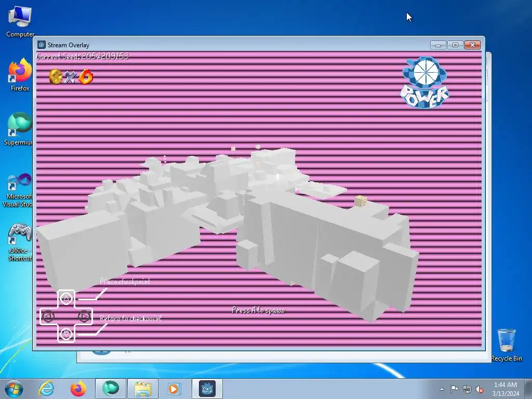Click the Press A to spawn prompt

[x=259, y=310]
